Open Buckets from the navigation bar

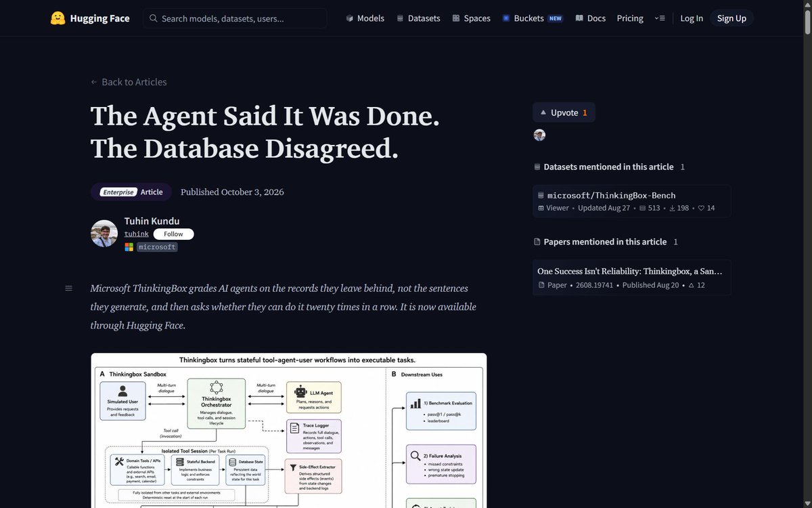pos(533,18)
